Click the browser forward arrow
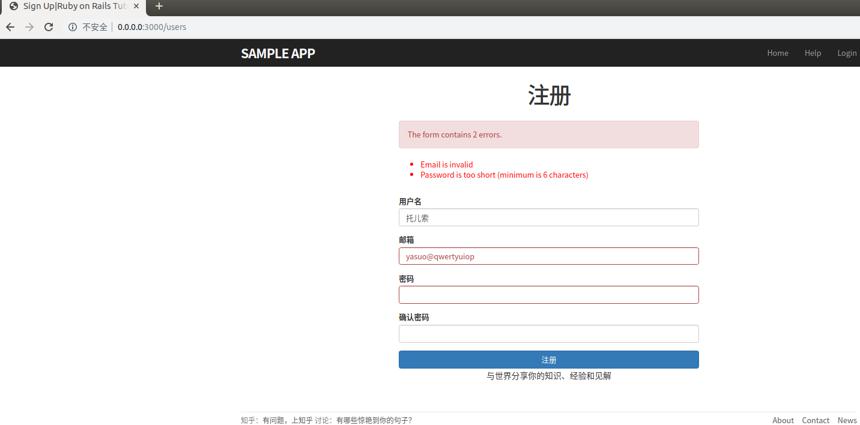 pyautogui.click(x=29, y=27)
